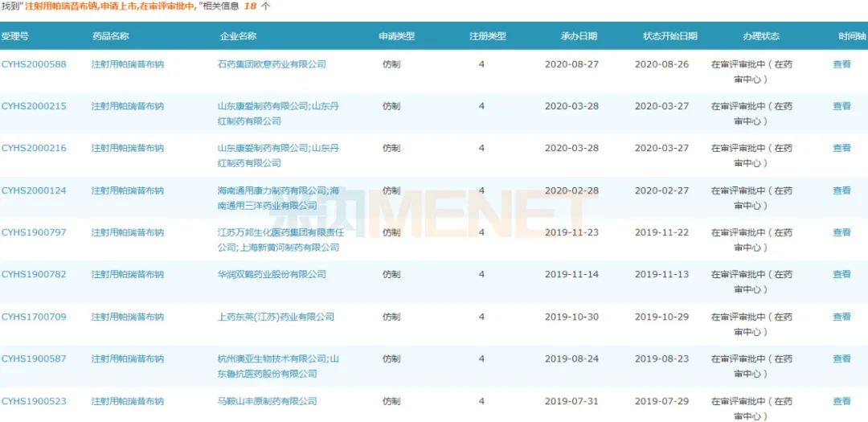
Task: Open company 马鞍山丰原制药有限公司
Action: click(x=268, y=402)
